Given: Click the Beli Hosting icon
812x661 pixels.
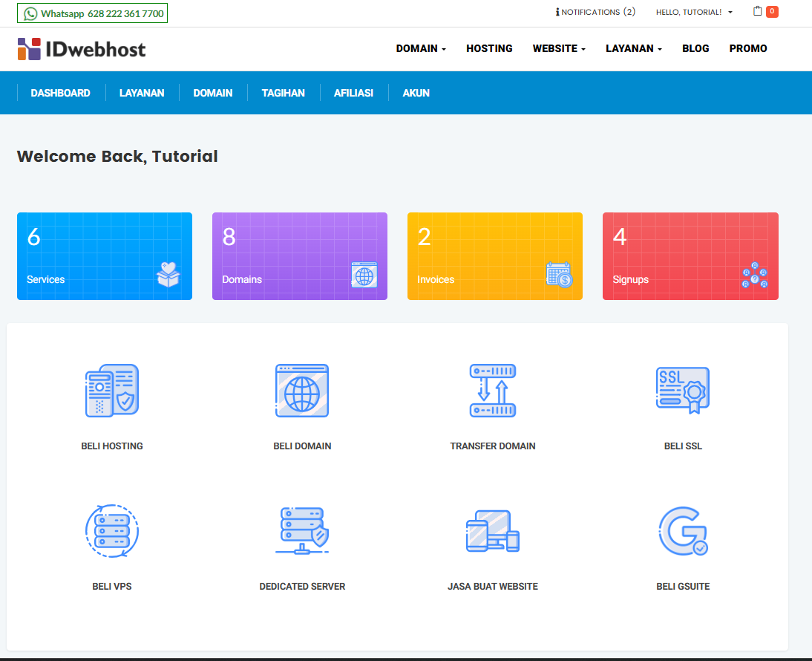Looking at the screenshot, I should point(112,390).
